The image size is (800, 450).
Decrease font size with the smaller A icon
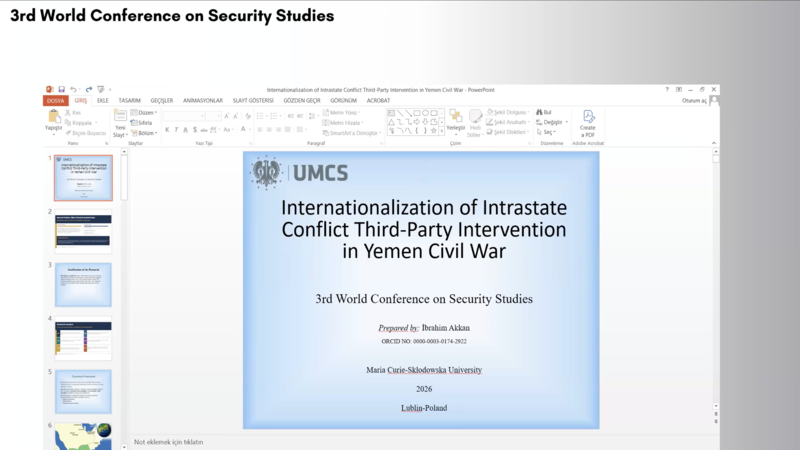(235, 116)
